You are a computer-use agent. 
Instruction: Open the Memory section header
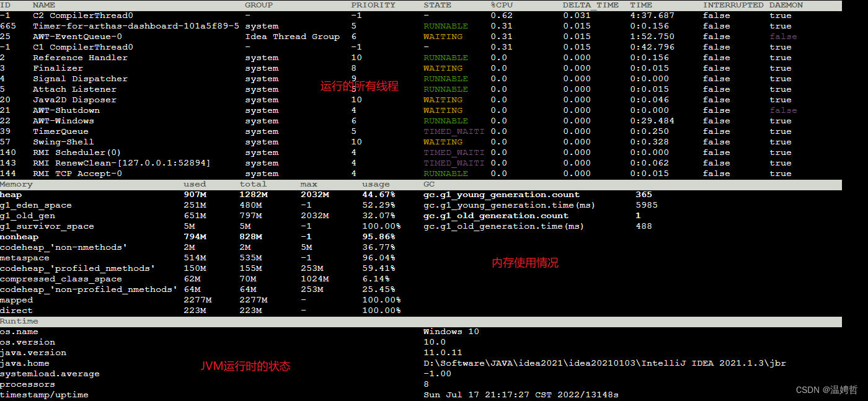(16, 183)
